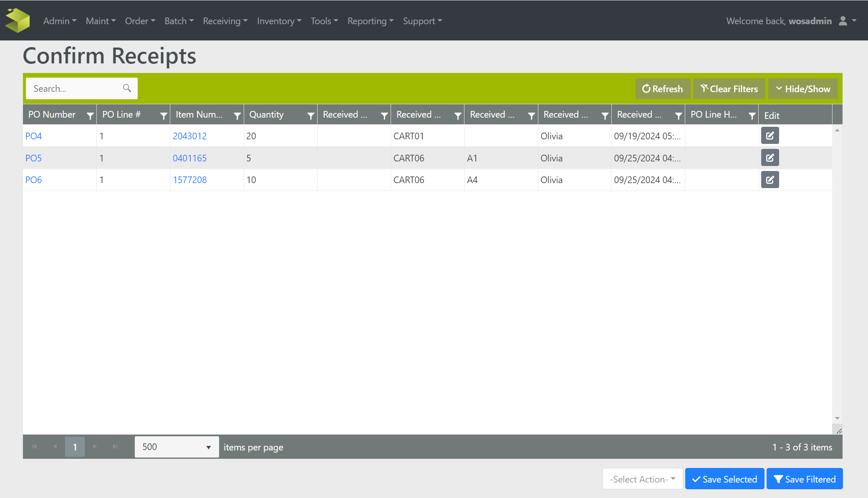Open the -Select Action- dropdown
This screenshot has height=498, width=868.
642,479
